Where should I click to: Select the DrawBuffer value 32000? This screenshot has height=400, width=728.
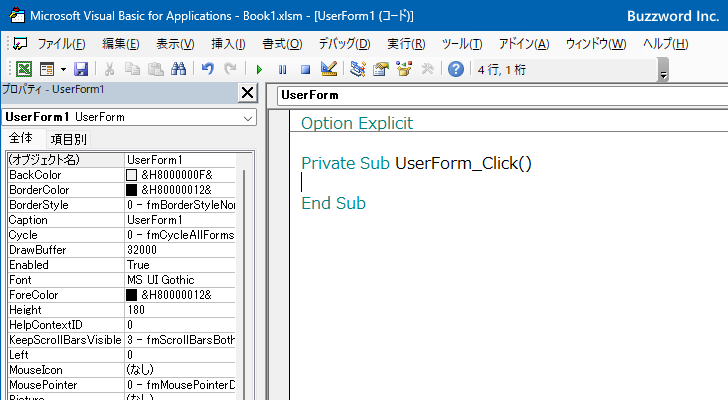click(180, 250)
